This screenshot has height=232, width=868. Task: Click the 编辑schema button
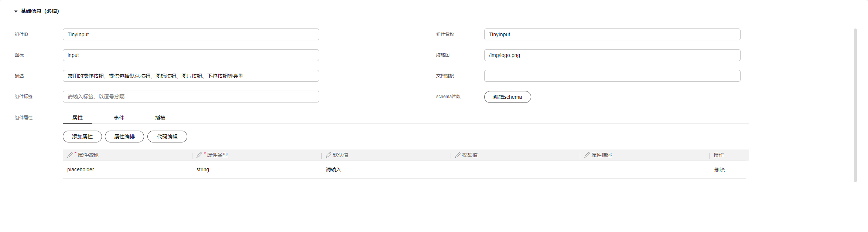508,97
